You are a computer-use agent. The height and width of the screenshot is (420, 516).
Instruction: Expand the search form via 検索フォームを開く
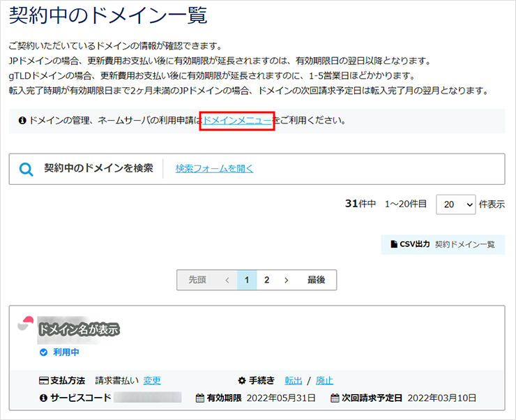214,168
